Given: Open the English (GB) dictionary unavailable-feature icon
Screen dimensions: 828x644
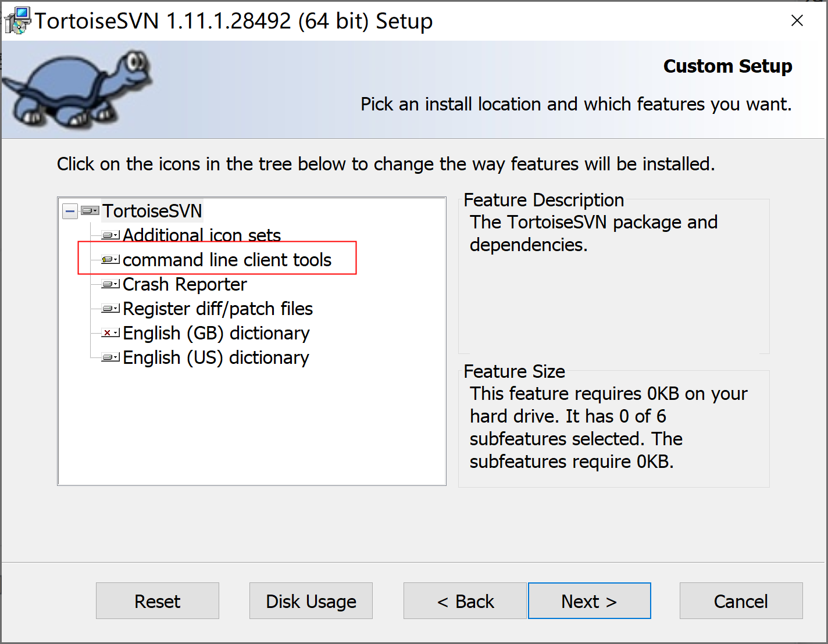Looking at the screenshot, I should click(x=110, y=333).
